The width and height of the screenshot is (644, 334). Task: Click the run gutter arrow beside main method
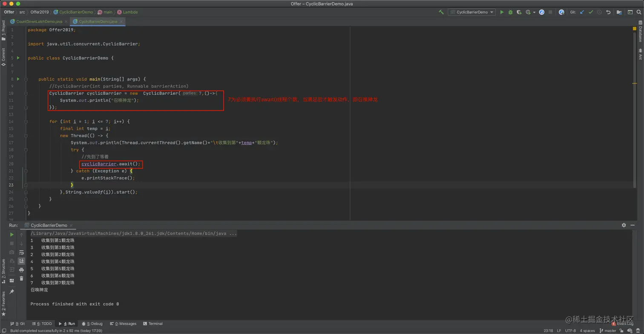coord(18,79)
